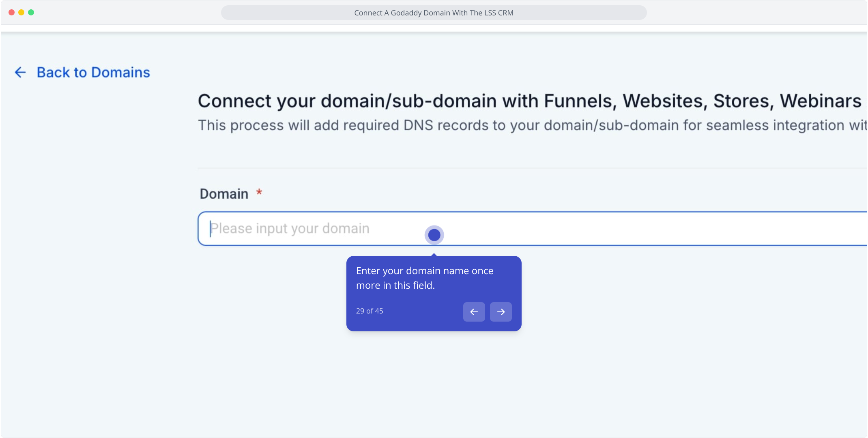This screenshot has height=438, width=868.
Task: Click the 'This process will add required DNS records' text
Action: tap(532, 125)
